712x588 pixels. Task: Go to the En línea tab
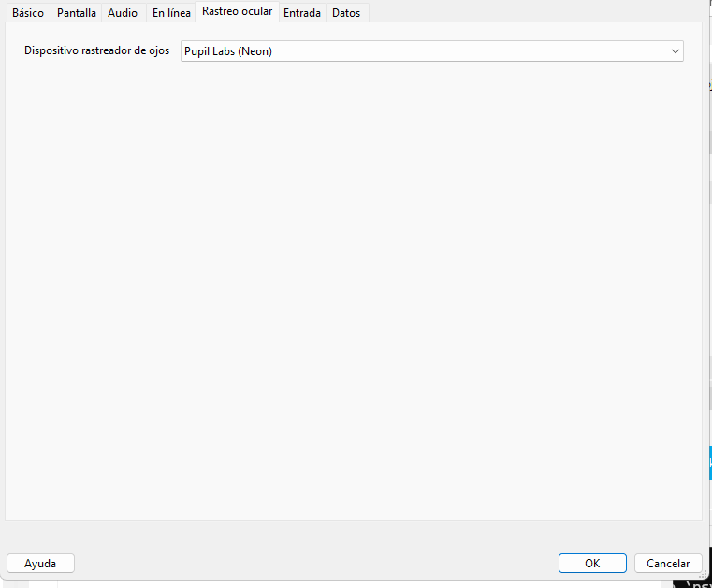(171, 13)
